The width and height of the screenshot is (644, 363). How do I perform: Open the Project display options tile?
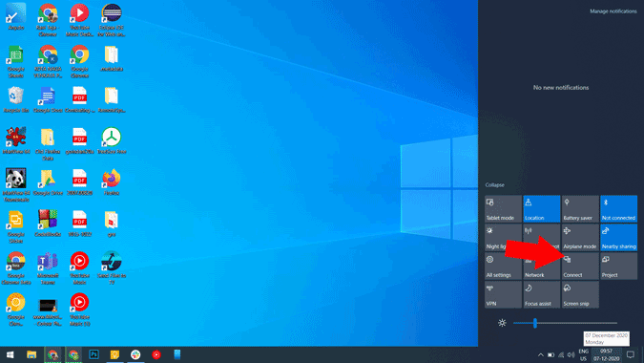[618, 266]
